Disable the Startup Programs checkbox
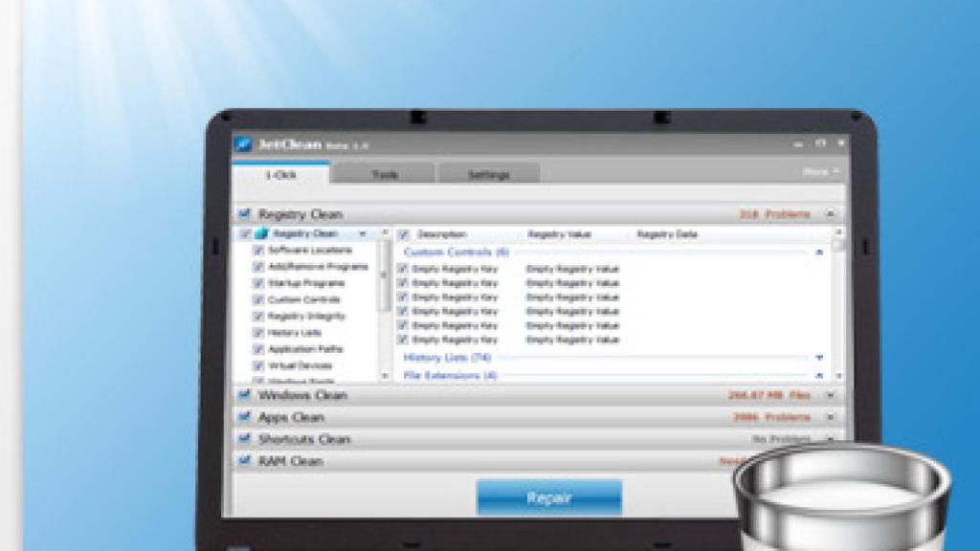Viewport: 980px width, 551px height. [257, 283]
